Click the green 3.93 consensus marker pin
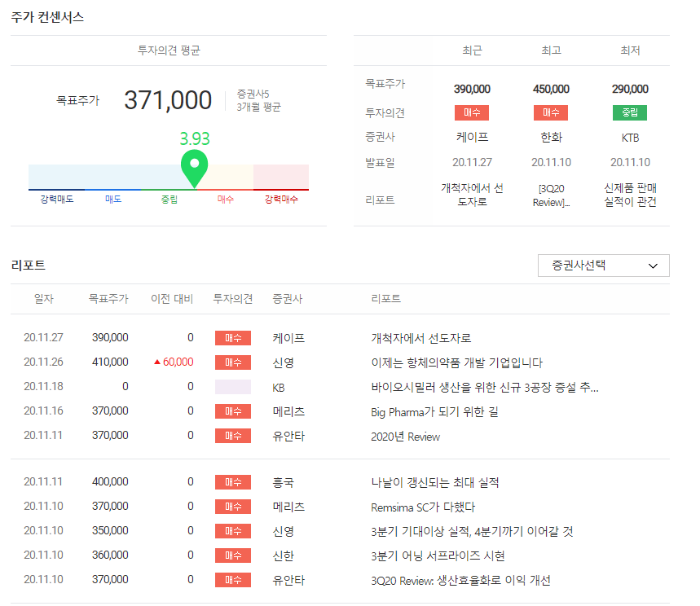 [x=194, y=169]
